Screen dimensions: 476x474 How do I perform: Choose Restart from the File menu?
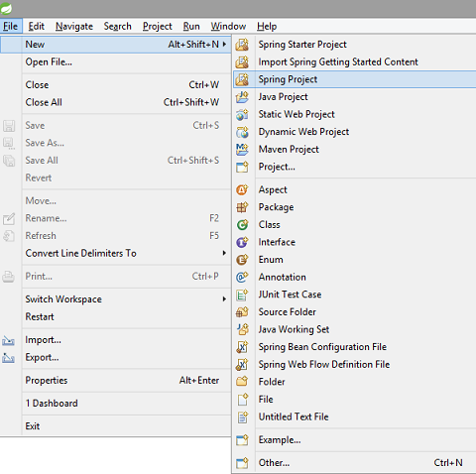click(116, 317)
